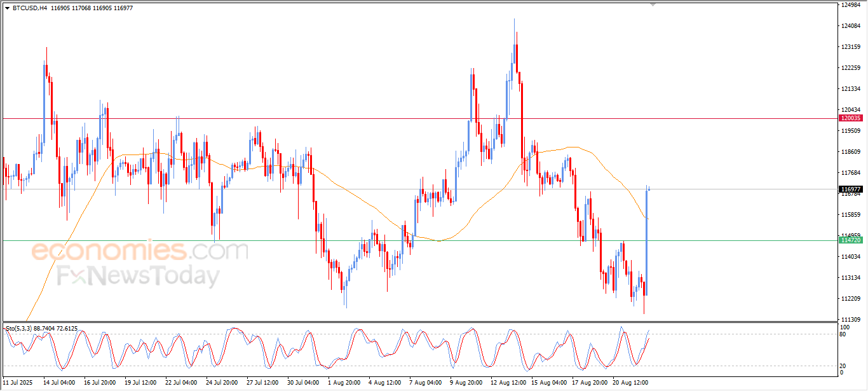Click the 123159 price axis value

click(x=851, y=47)
